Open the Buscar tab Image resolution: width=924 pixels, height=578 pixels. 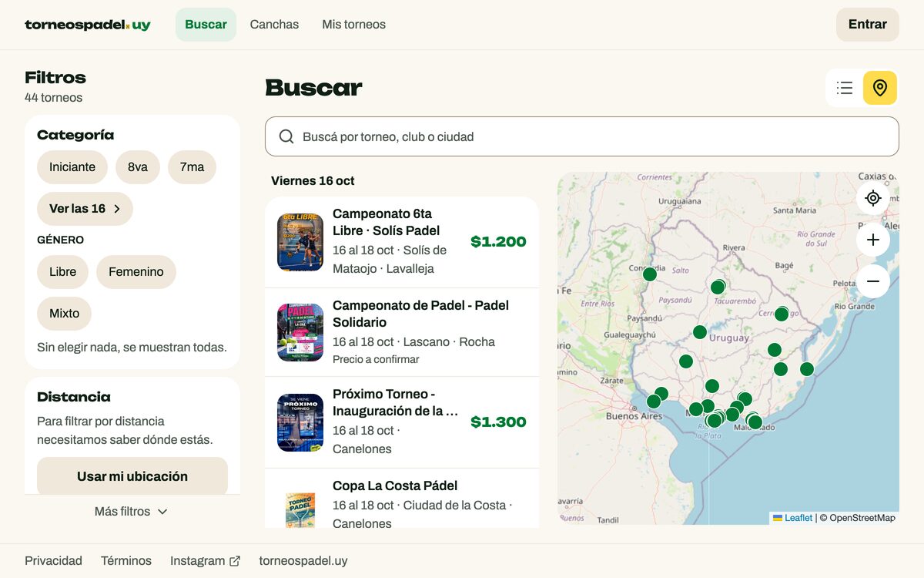tap(206, 25)
